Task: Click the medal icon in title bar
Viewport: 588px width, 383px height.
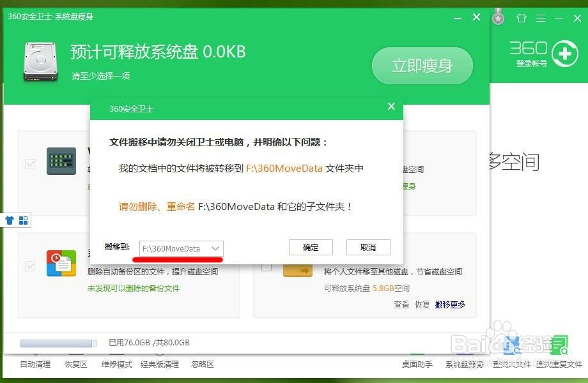Action: pyautogui.click(x=498, y=17)
